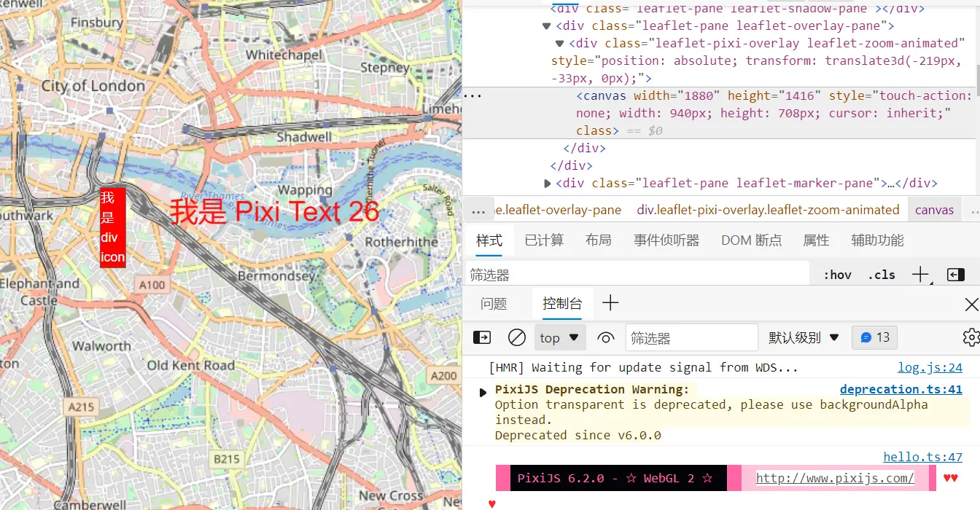The image size is (980, 510).
Task: Click the 我是 Pixi Text 26 label
Action: 275,211
